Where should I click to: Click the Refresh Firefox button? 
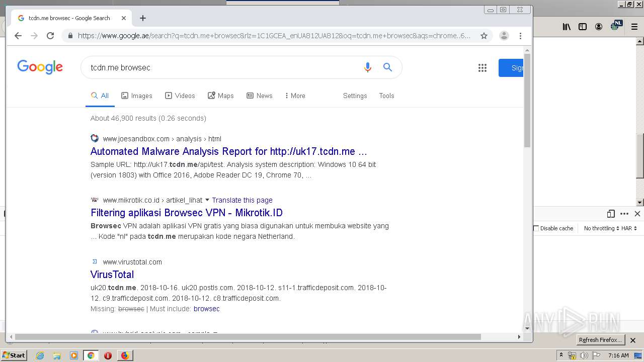pos(600,340)
